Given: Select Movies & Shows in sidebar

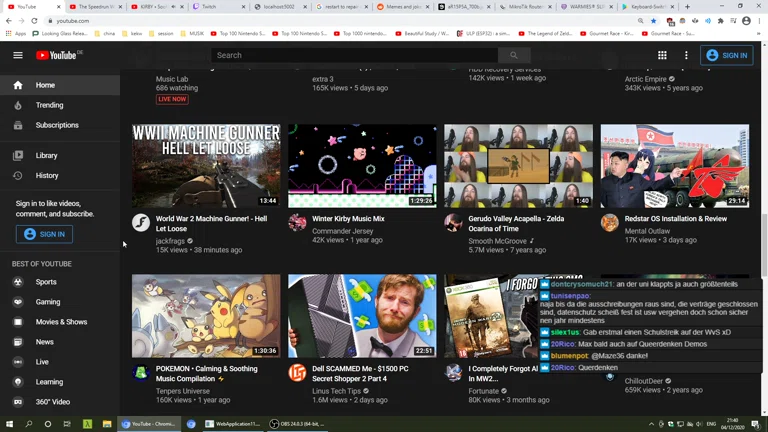Looking at the screenshot, I should [x=61, y=322].
